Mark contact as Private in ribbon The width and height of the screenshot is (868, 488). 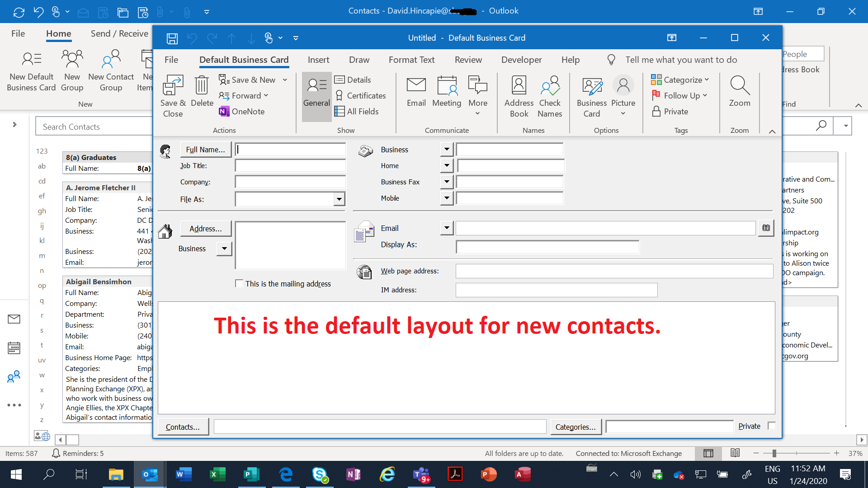click(670, 112)
